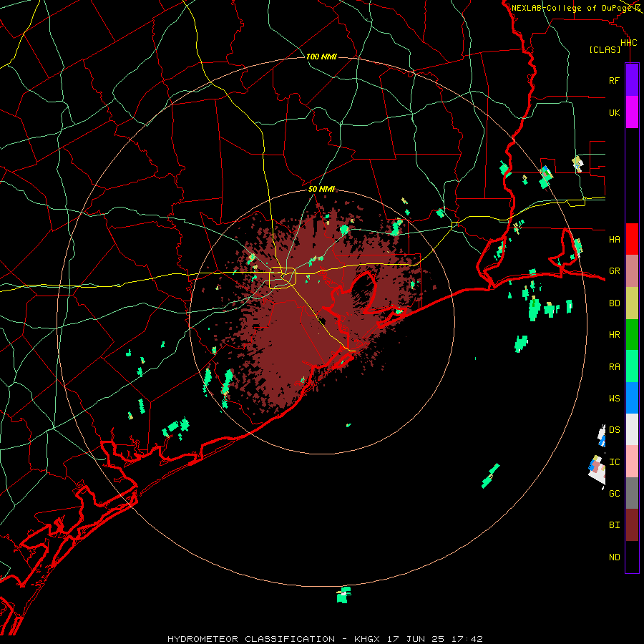Click the 'GR' legend label

coord(614,271)
